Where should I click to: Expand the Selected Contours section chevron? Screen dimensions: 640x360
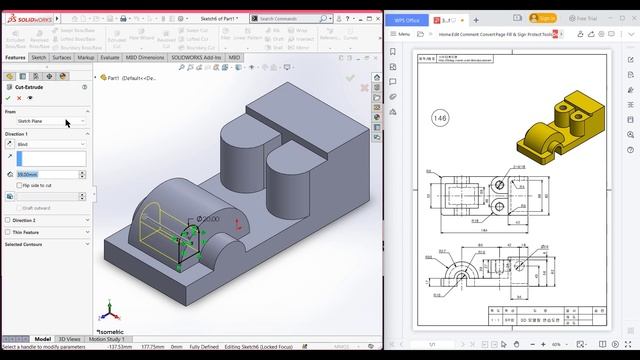(87, 244)
